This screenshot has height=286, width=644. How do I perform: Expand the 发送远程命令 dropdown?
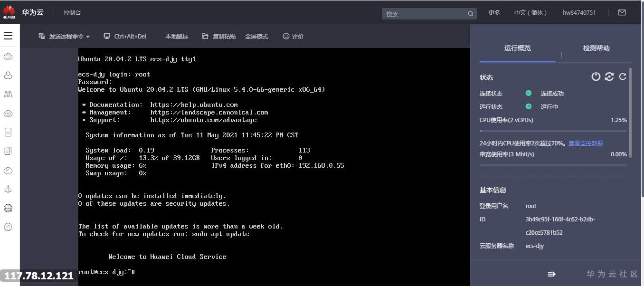click(64, 36)
